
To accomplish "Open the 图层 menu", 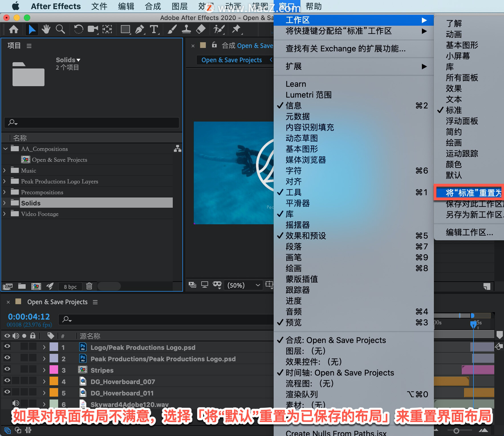I will coord(180,6).
